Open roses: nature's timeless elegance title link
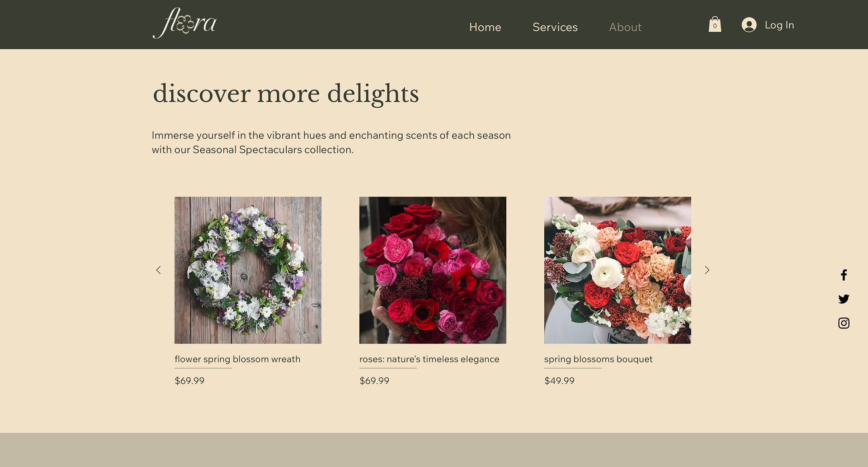The image size is (868, 467). [x=429, y=359]
